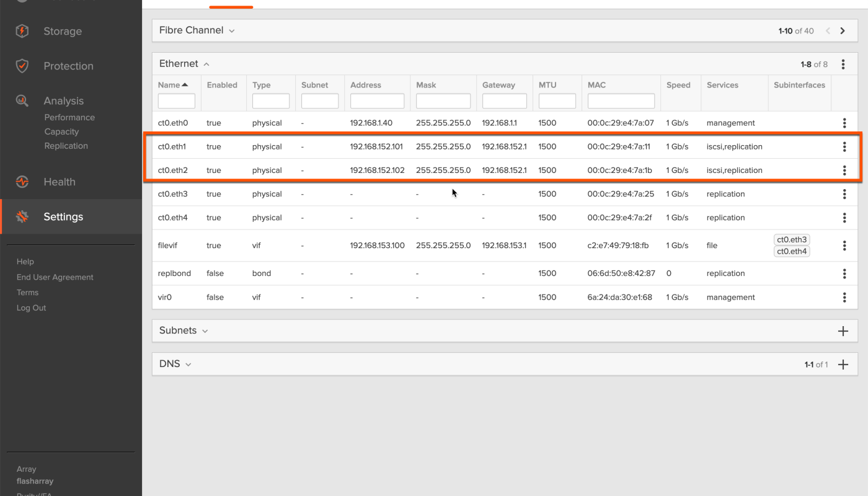Image resolution: width=868 pixels, height=496 pixels.
Task: Click the Settings gear icon
Action: tap(22, 216)
